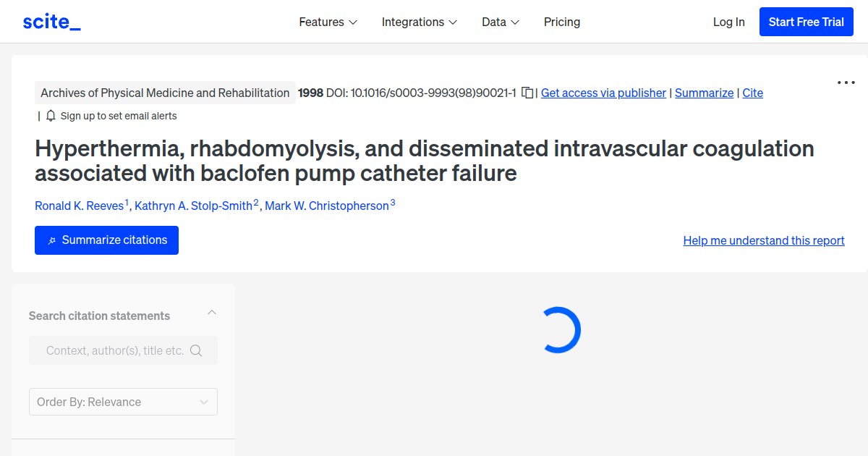Open author Kathryn A. Stolp-Smith
Screen dimensions: 868x456
(x=194, y=206)
